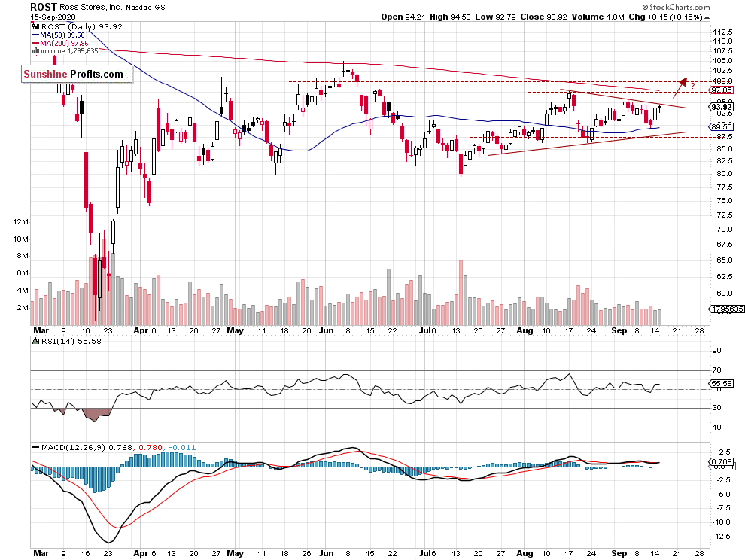This screenshot has height=560, width=745.
Task: Select the ROST ticker symbol heading
Action: tap(44, 7)
